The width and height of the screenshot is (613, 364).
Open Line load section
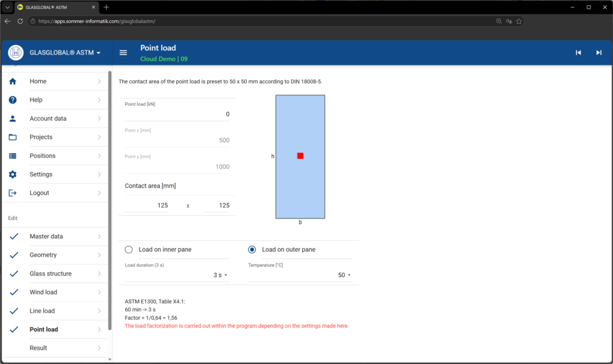54,311
